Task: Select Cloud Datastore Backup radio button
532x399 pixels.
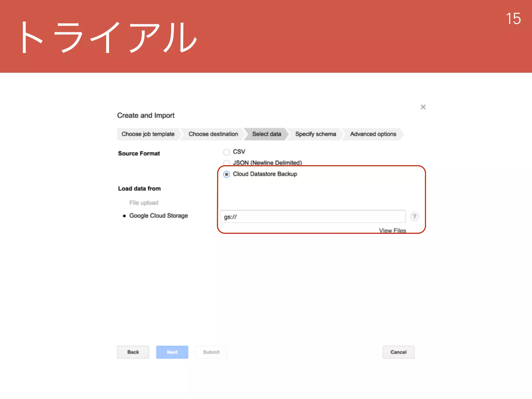Action: [227, 174]
